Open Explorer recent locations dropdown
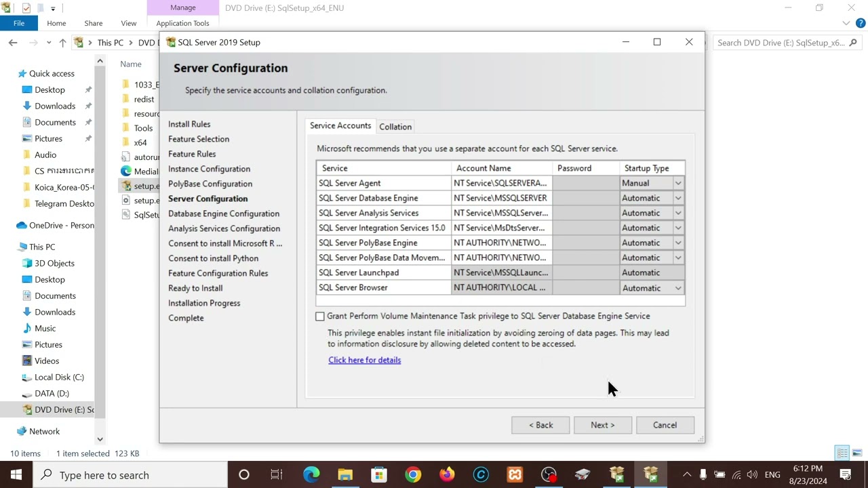Image resolution: width=868 pixels, height=488 pixels. (47, 43)
